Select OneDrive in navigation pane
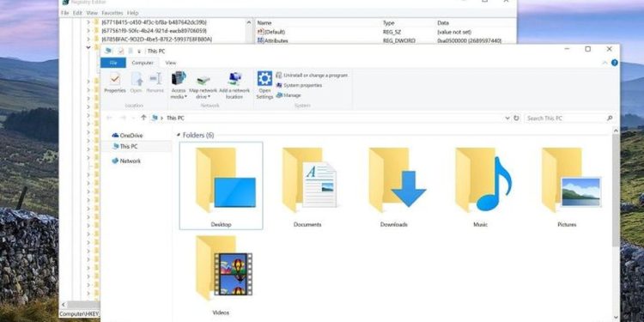The height and width of the screenshot is (322, 644). 127,136
